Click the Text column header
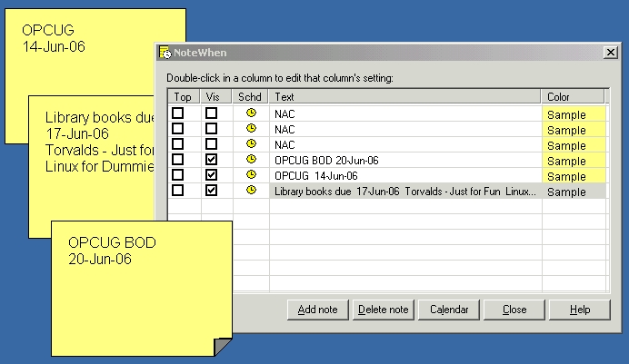Viewport: 629px width, 364px height. pos(405,96)
